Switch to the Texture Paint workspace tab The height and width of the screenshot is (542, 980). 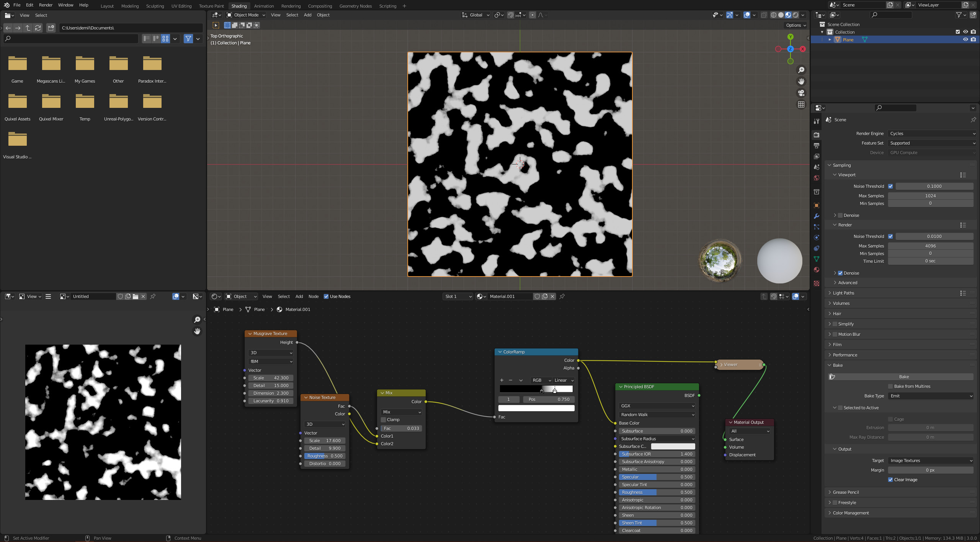pyautogui.click(x=211, y=6)
